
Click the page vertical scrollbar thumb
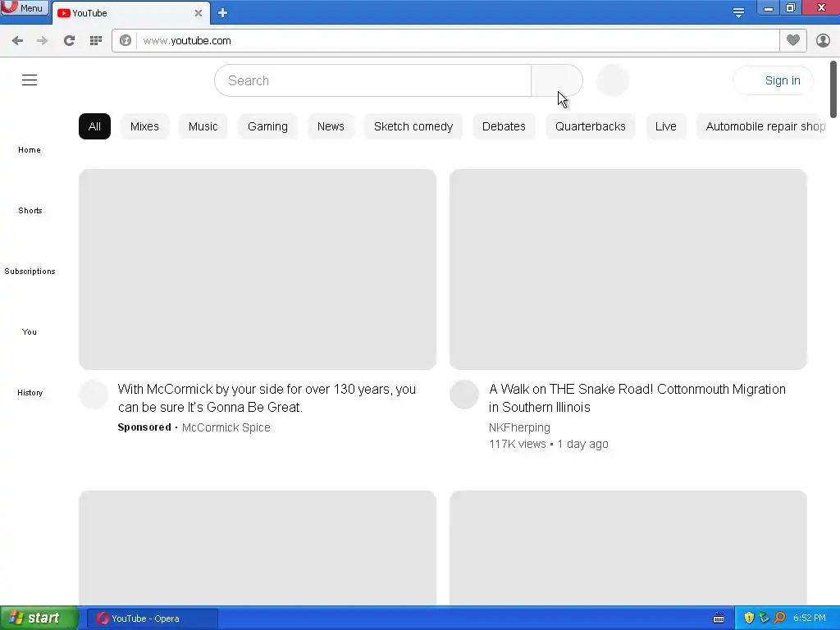[x=833, y=89]
